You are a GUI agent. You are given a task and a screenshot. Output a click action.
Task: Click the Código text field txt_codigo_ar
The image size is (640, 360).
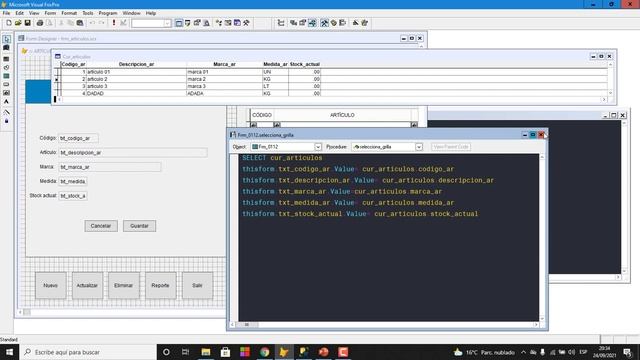78,138
